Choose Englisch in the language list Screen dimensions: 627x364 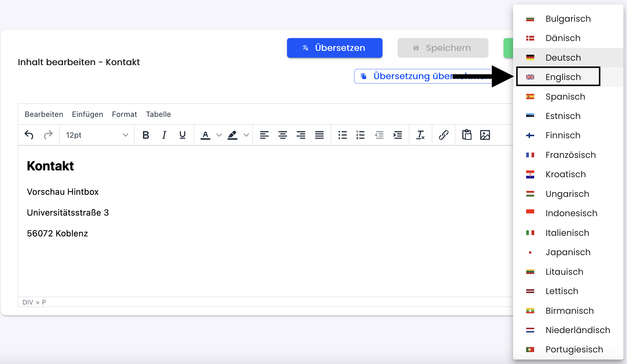[x=568, y=77]
